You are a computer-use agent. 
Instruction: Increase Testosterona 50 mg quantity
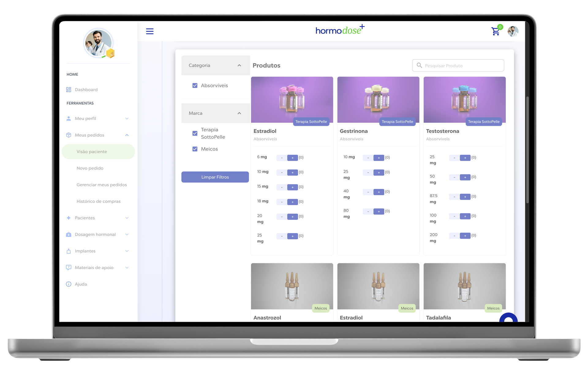[465, 177]
